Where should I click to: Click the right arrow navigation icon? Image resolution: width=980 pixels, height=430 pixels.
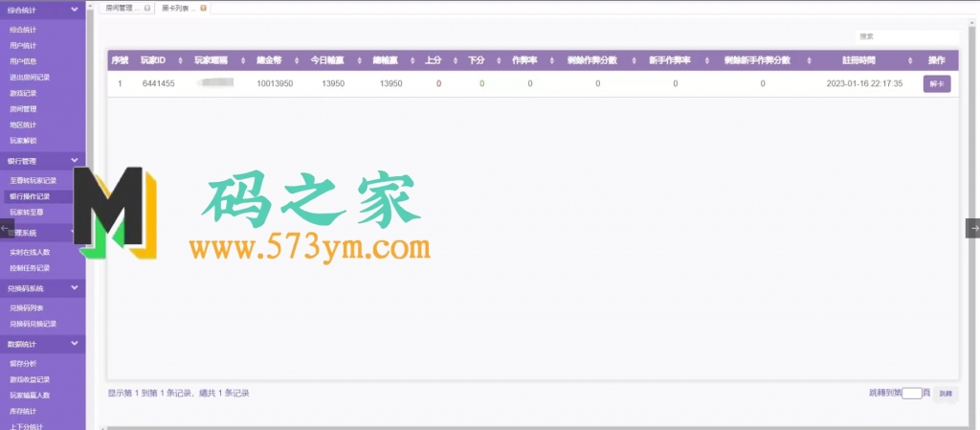(973, 228)
